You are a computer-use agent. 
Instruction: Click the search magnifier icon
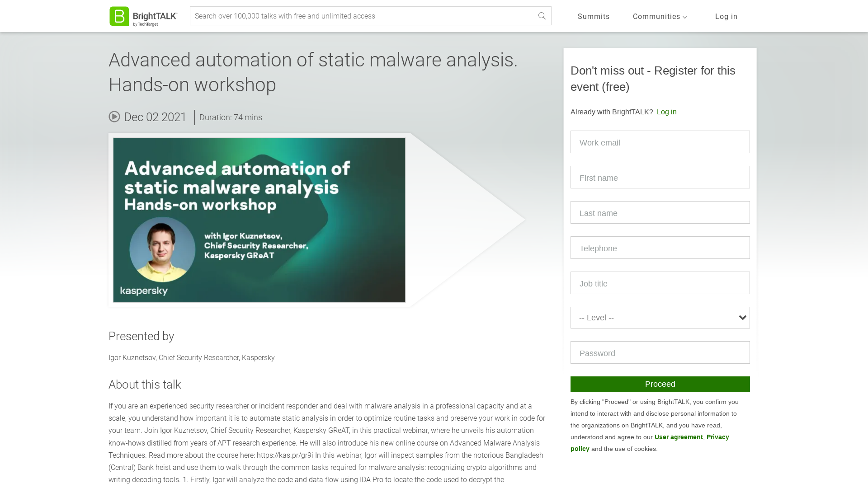(x=542, y=16)
